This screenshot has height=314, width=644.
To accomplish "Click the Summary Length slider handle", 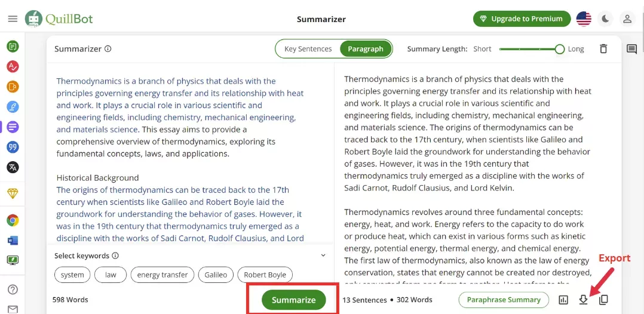I will 560,49.
